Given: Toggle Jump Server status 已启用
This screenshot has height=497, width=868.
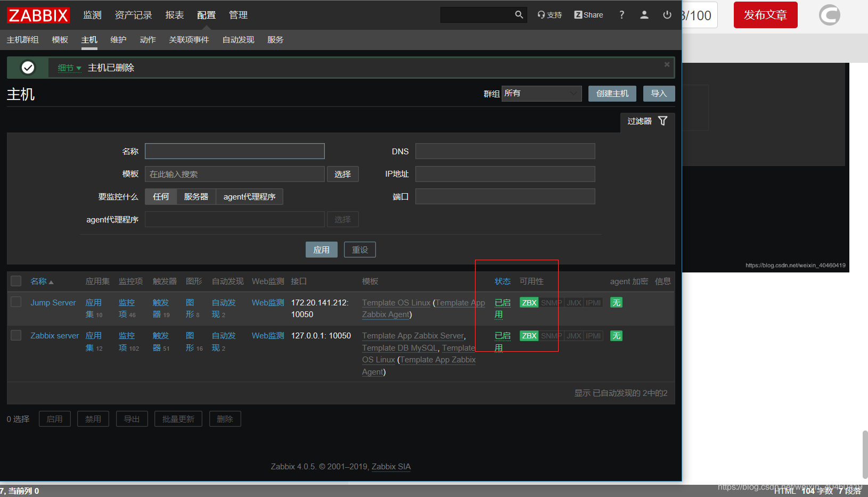Looking at the screenshot, I should coord(502,309).
